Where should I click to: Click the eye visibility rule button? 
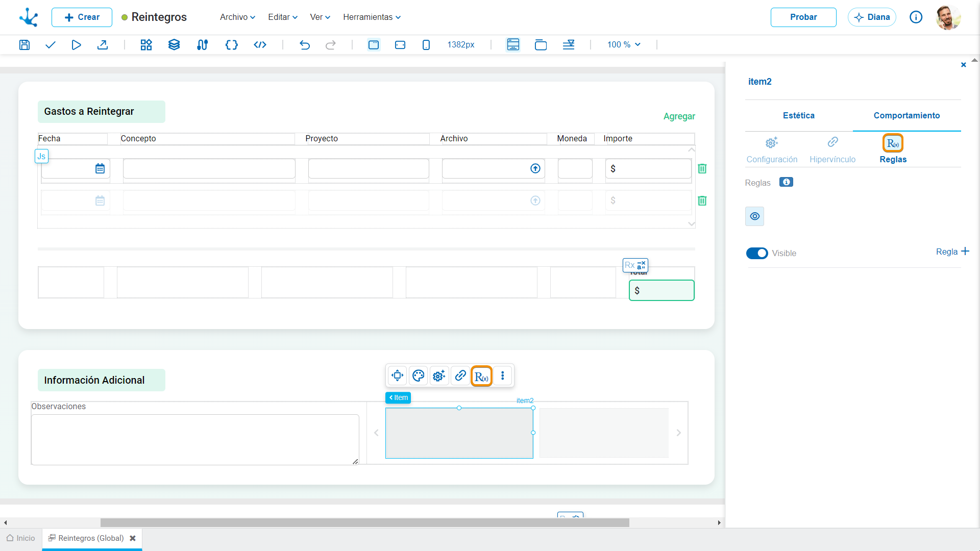[754, 216]
